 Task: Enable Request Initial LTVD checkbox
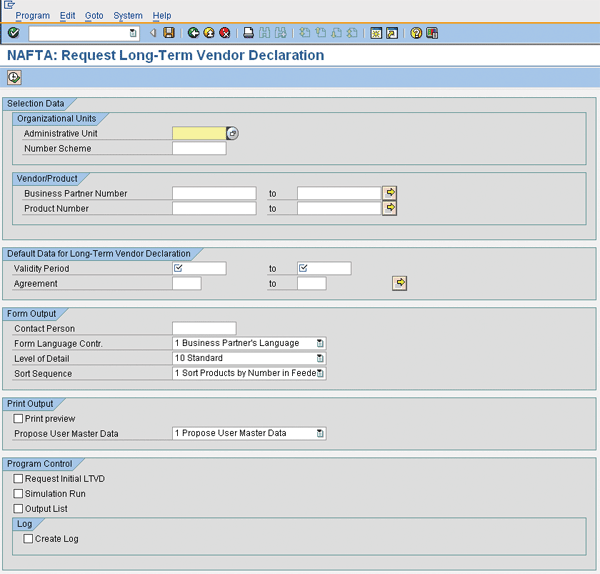[18, 479]
